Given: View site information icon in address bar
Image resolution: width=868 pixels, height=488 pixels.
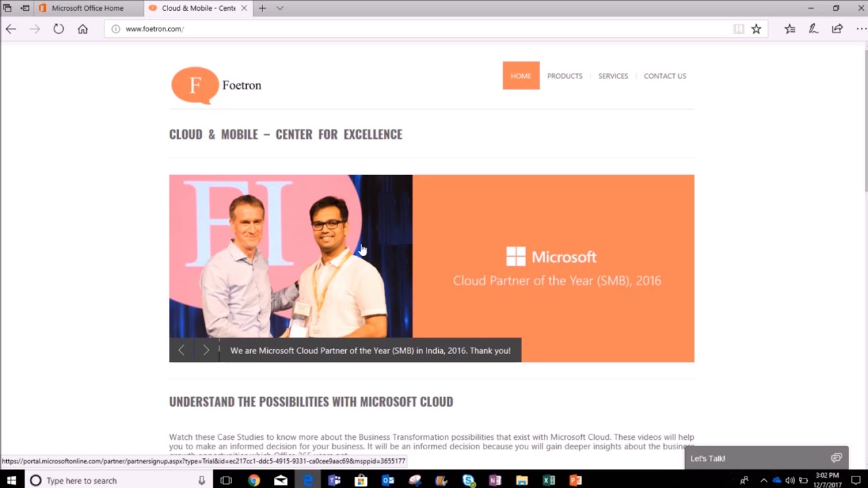Looking at the screenshot, I should (x=115, y=29).
